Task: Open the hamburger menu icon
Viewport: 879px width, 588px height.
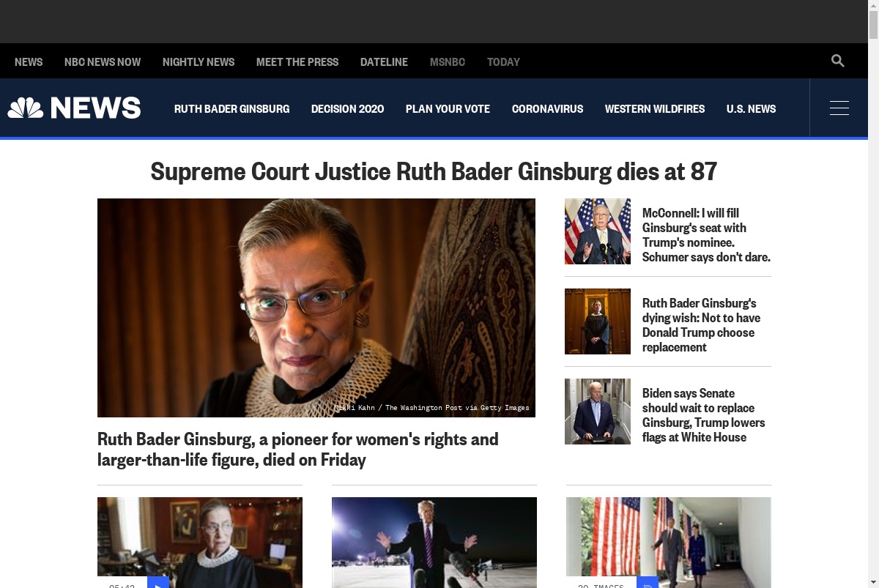Action: [839, 108]
